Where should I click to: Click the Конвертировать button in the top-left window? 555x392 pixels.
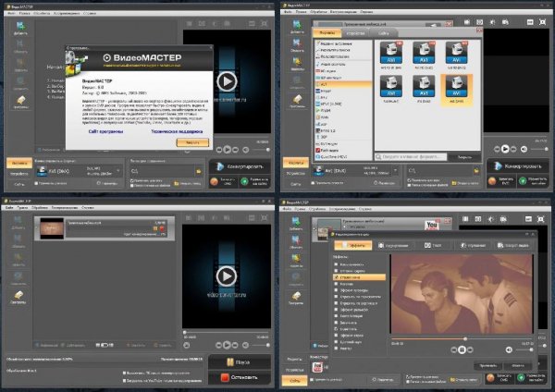tap(240, 166)
